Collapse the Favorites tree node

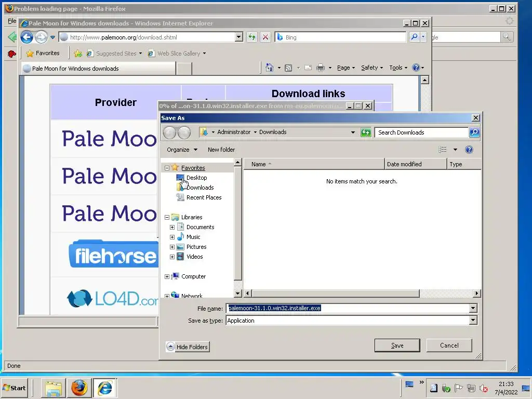[167, 168]
